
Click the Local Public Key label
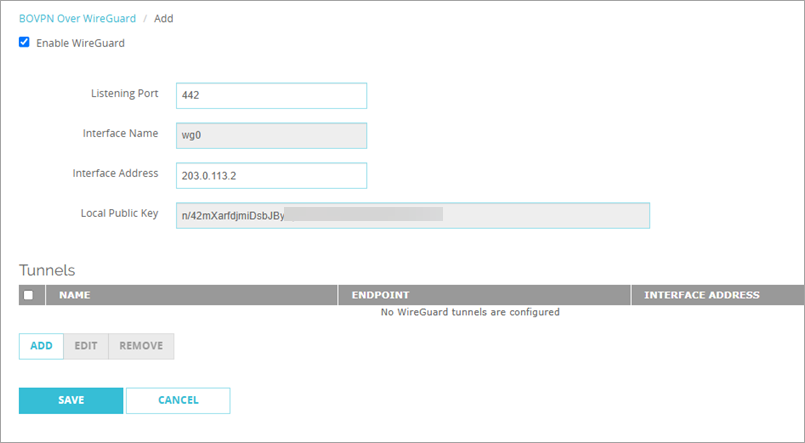tap(119, 214)
